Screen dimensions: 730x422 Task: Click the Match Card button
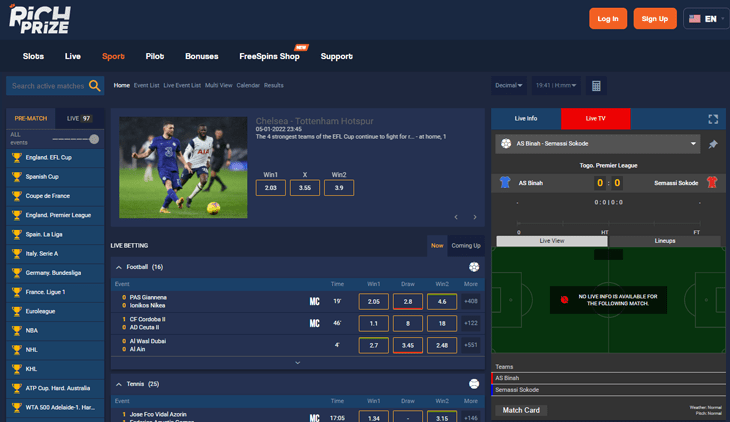[x=521, y=410]
